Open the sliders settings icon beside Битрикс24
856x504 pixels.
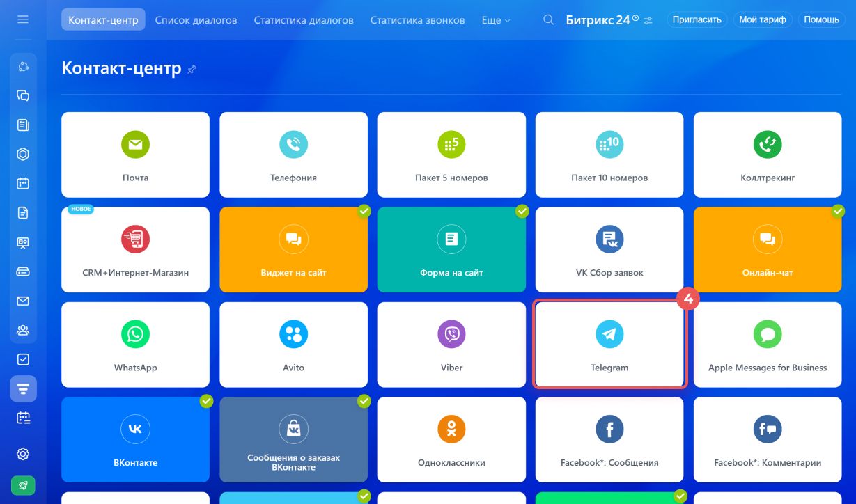point(648,21)
